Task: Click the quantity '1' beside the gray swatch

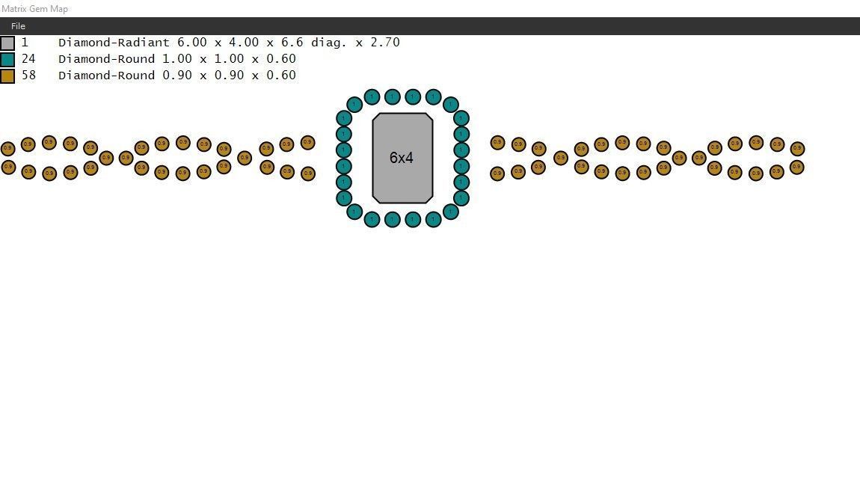Action: (25, 42)
